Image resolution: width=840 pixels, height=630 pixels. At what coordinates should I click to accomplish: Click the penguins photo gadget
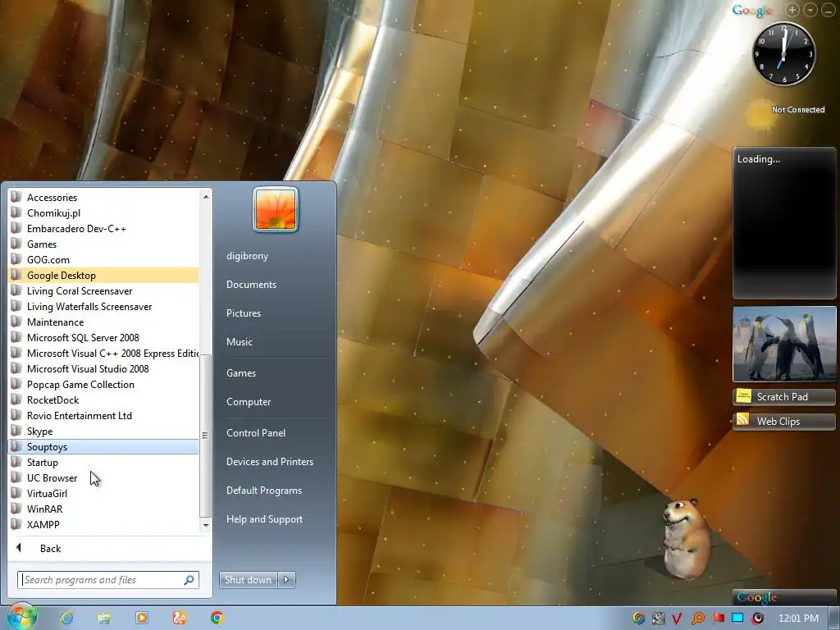pos(784,344)
